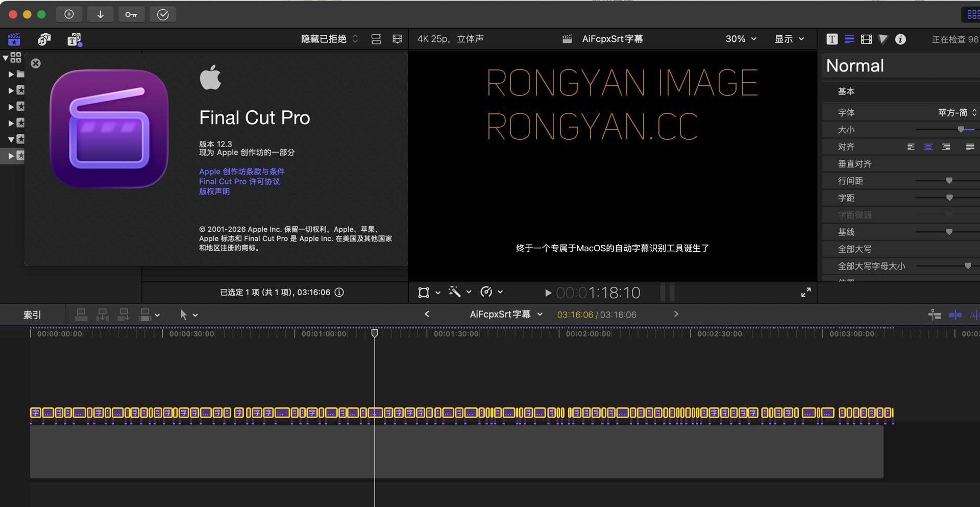Open background tasks checkmark button
The width and height of the screenshot is (980, 507).
[163, 14]
